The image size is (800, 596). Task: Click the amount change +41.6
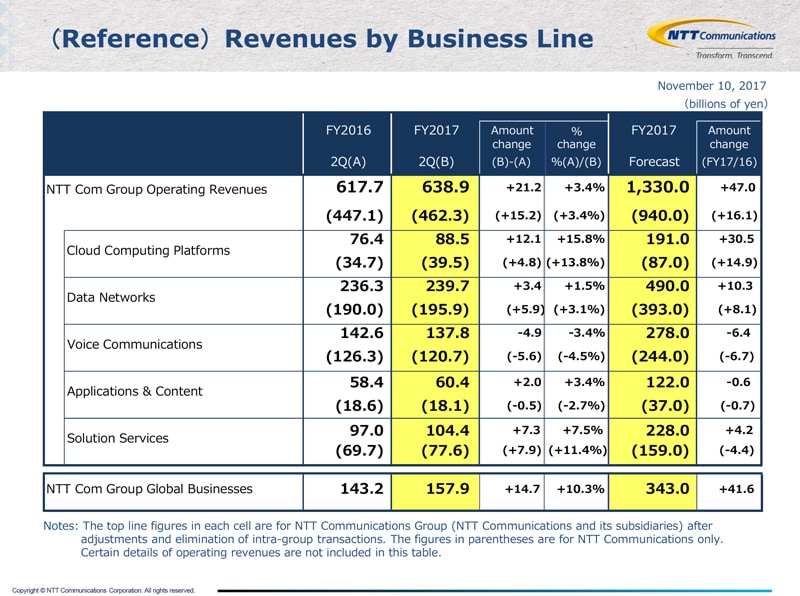736,489
